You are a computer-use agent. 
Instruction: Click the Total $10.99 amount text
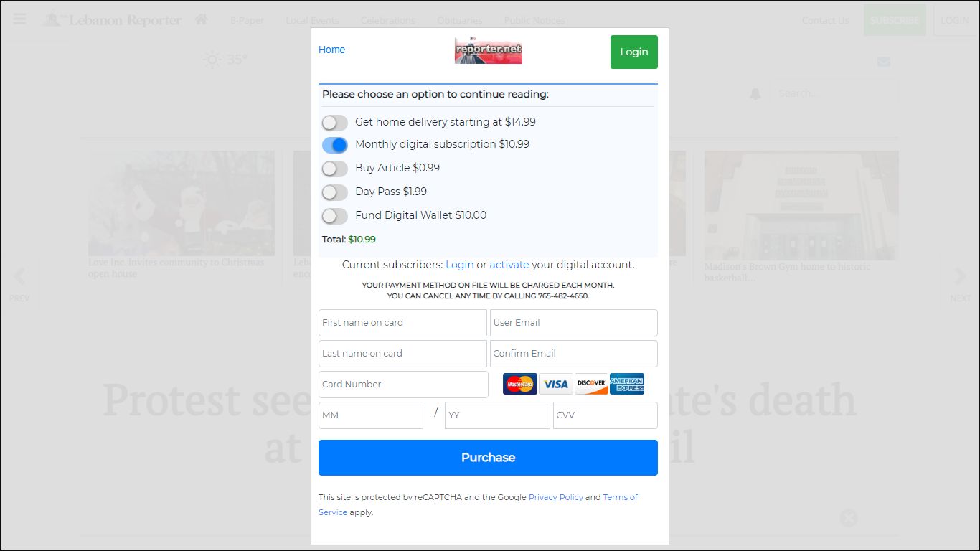tap(362, 240)
